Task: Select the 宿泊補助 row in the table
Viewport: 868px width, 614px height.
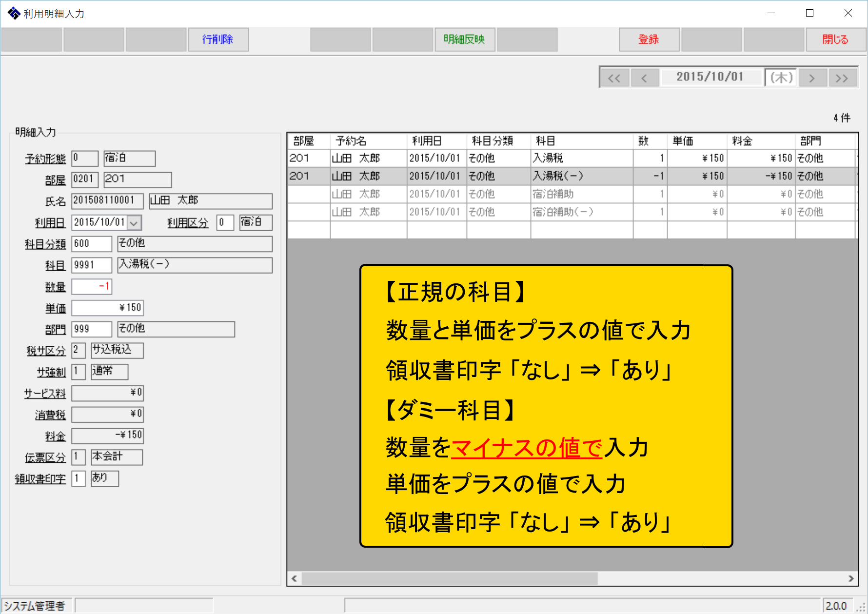Action: [x=572, y=194]
